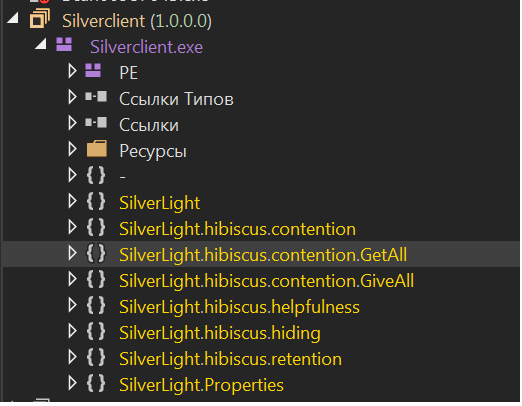Select the dash-named empty namespace

click(x=122, y=177)
